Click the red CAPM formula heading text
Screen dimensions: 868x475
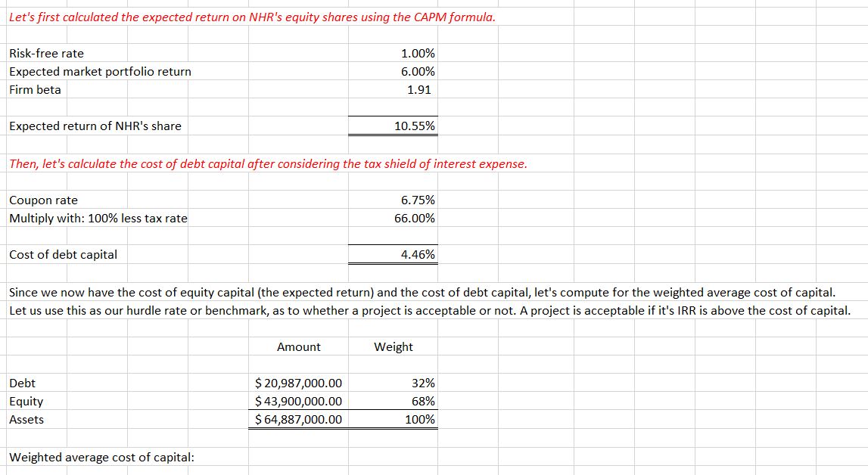[x=252, y=17]
